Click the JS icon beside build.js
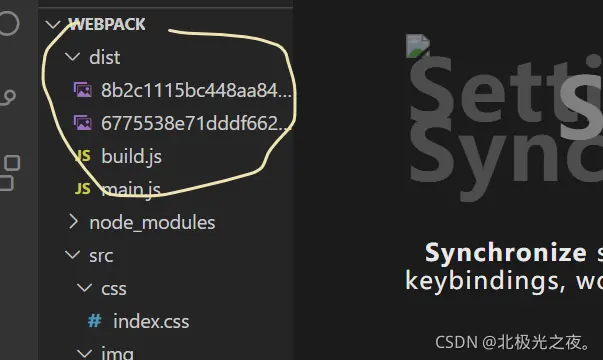603x360 pixels. point(83,156)
